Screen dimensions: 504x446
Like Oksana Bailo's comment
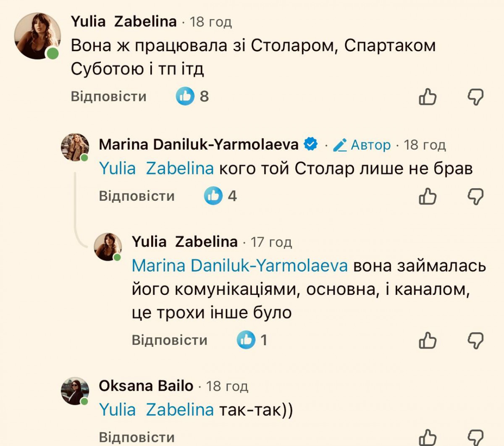[428, 438]
